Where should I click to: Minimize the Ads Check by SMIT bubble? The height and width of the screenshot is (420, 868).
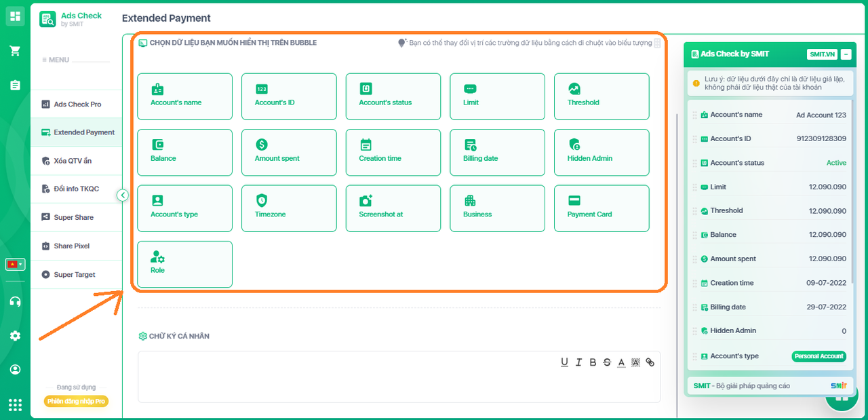pyautogui.click(x=846, y=54)
